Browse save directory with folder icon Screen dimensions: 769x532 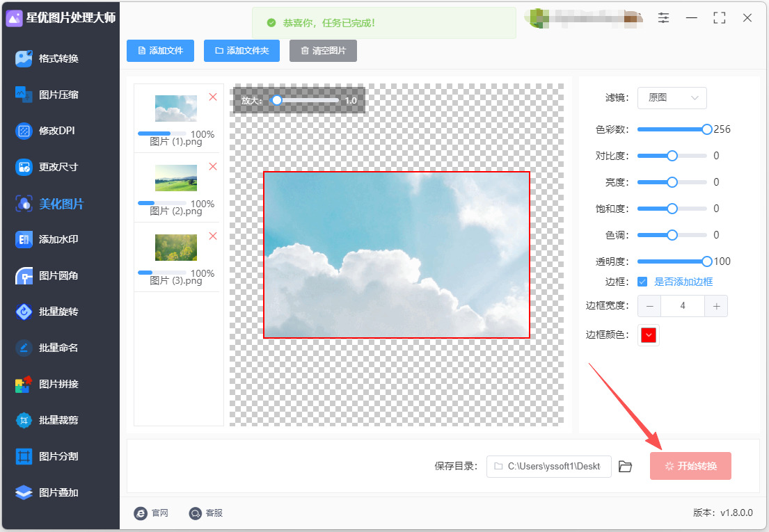[x=625, y=467]
